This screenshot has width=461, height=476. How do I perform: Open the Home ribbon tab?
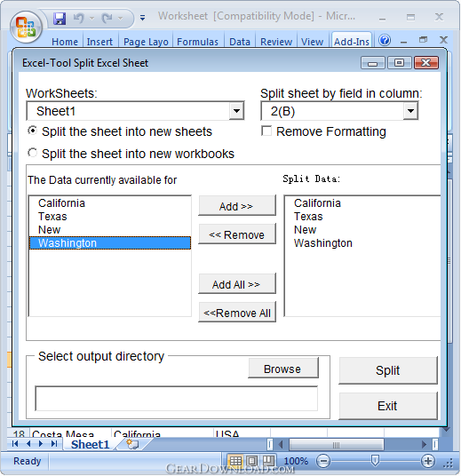(x=65, y=42)
